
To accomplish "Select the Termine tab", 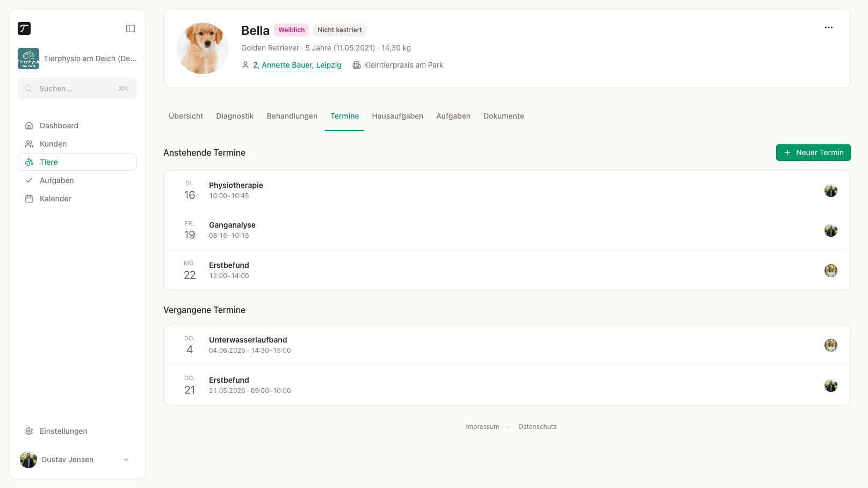I will click(345, 116).
